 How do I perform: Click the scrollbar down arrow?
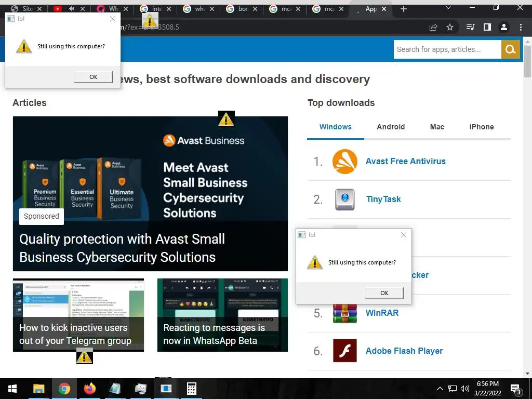(528, 374)
